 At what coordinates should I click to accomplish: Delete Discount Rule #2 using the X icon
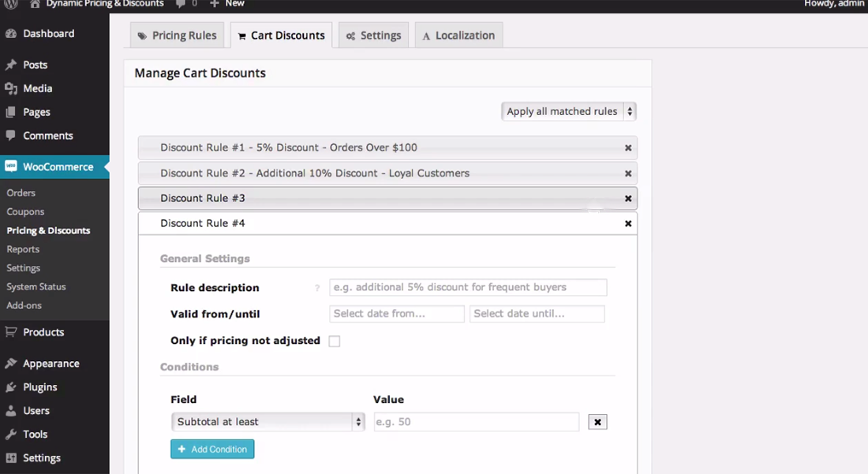click(628, 174)
